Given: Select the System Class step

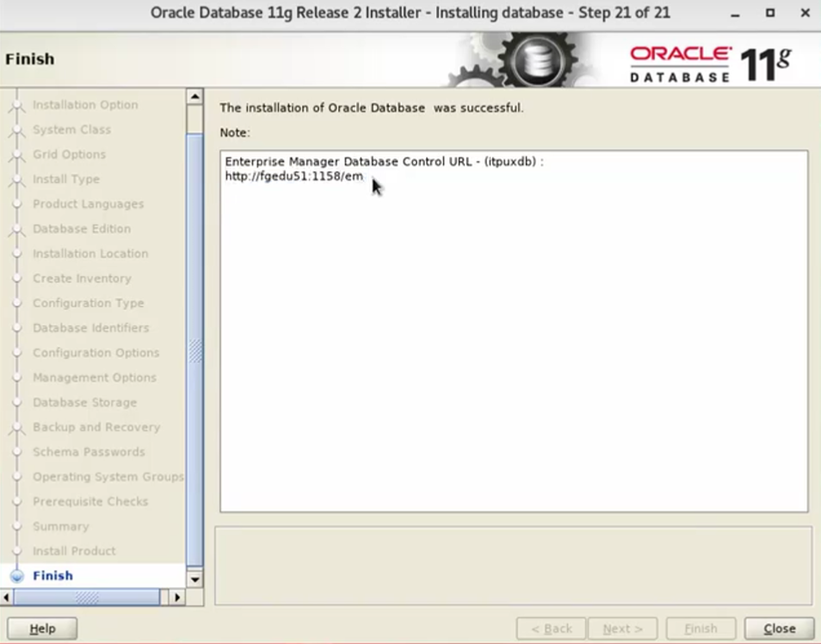Looking at the screenshot, I should [x=71, y=129].
